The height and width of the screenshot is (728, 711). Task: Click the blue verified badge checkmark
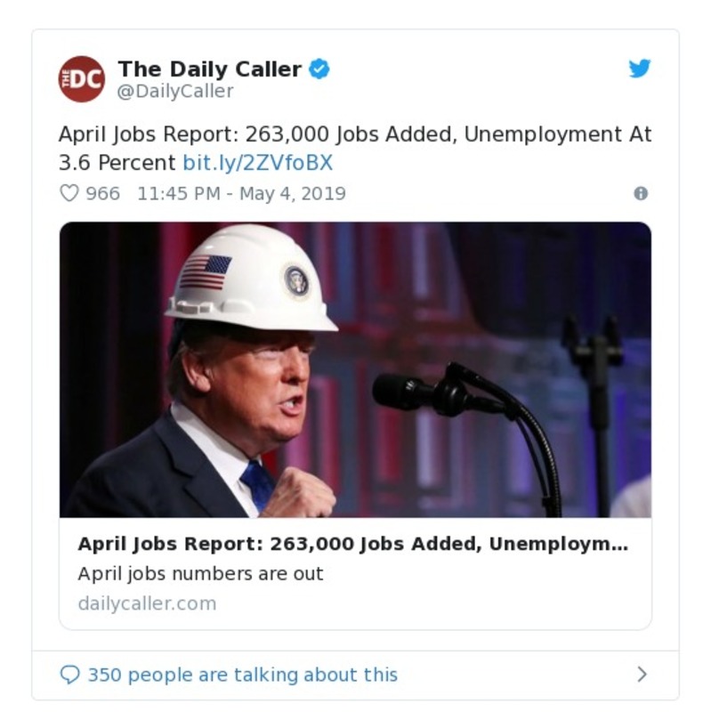pos(319,69)
